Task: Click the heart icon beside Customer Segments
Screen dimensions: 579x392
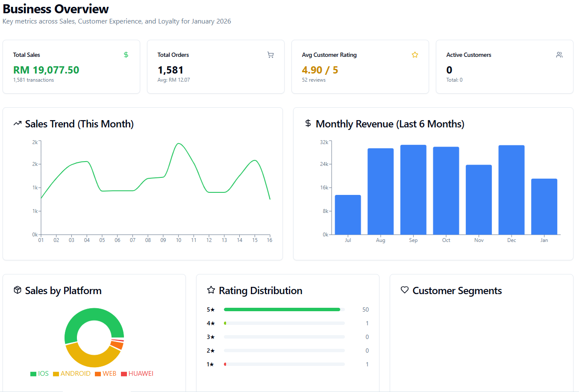Action: coord(405,290)
